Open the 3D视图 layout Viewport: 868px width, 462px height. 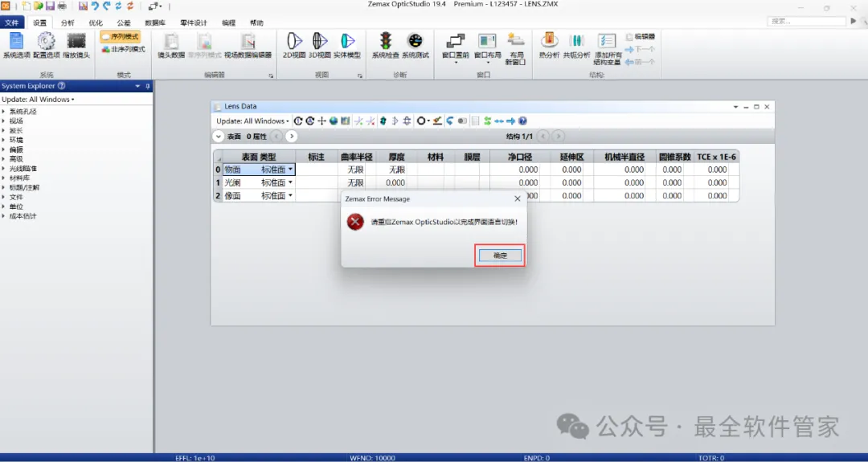coord(319,45)
